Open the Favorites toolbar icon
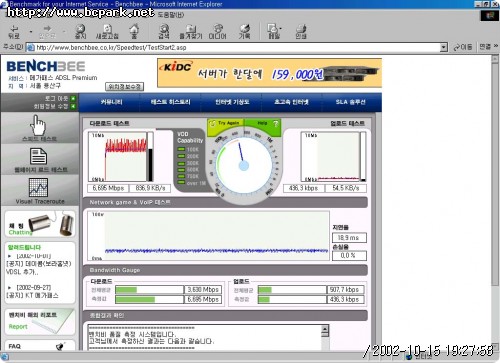Image resolution: width=500 pixels, height=363 pixels. point(191,32)
